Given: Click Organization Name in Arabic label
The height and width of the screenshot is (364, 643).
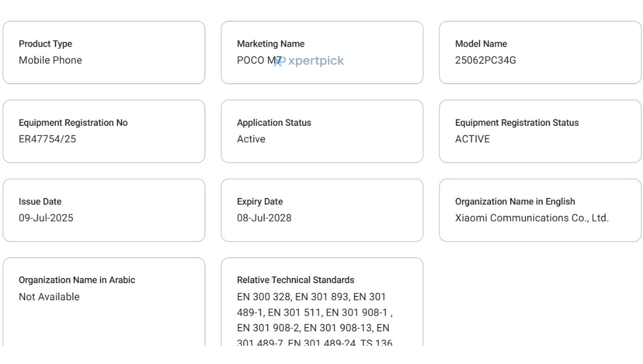Looking at the screenshot, I should [77, 280].
